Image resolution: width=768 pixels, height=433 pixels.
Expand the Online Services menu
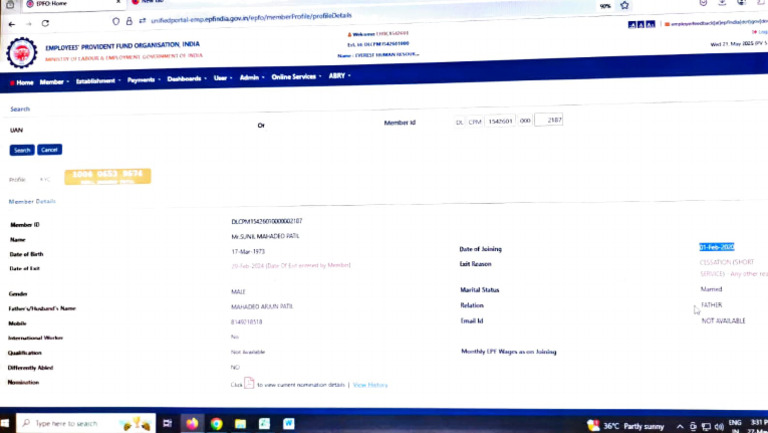(x=296, y=77)
